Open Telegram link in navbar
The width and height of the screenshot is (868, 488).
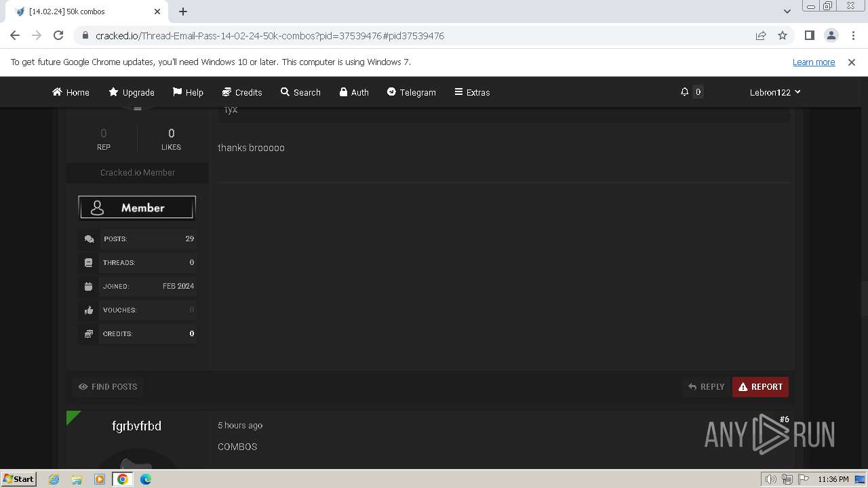tap(412, 92)
